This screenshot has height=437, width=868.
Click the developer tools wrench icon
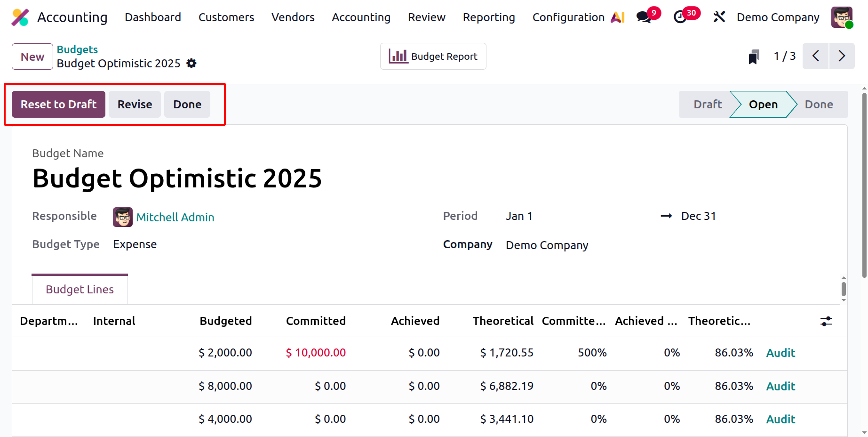tap(719, 17)
